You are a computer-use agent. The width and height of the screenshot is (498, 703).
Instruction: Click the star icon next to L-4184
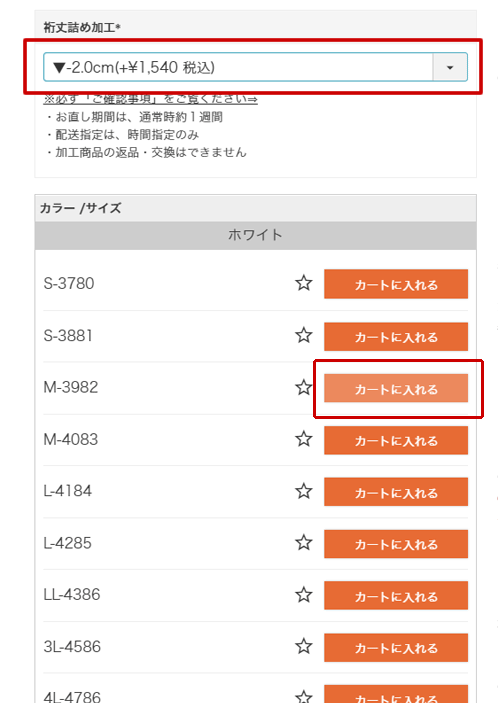tap(303, 491)
